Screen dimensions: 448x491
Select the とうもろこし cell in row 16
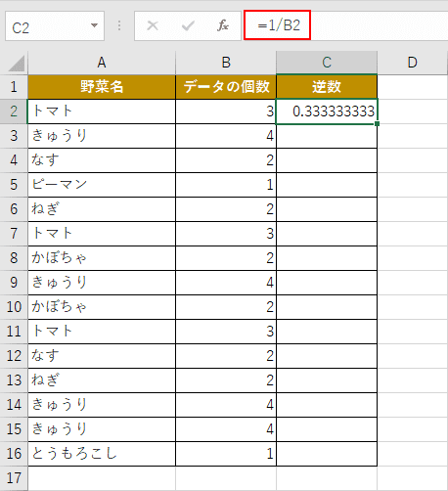tap(102, 454)
